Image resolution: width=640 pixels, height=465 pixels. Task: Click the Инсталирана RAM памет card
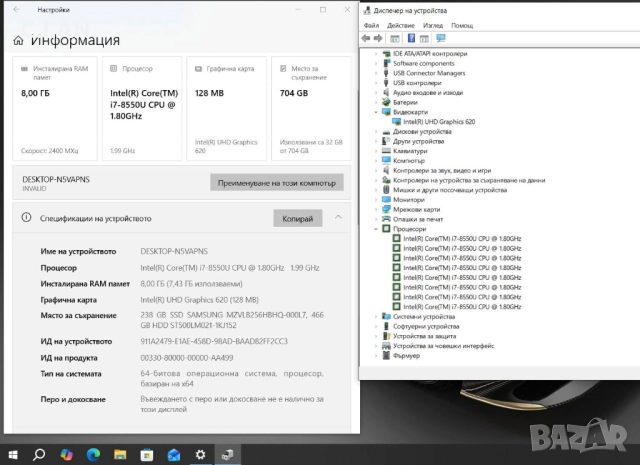click(x=55, y=109)
